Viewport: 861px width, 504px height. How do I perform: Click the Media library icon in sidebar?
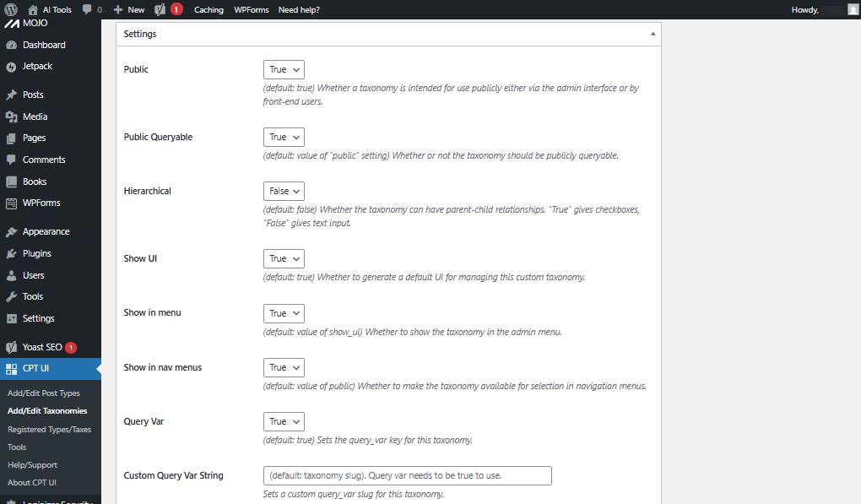click(x=11, y=117)
